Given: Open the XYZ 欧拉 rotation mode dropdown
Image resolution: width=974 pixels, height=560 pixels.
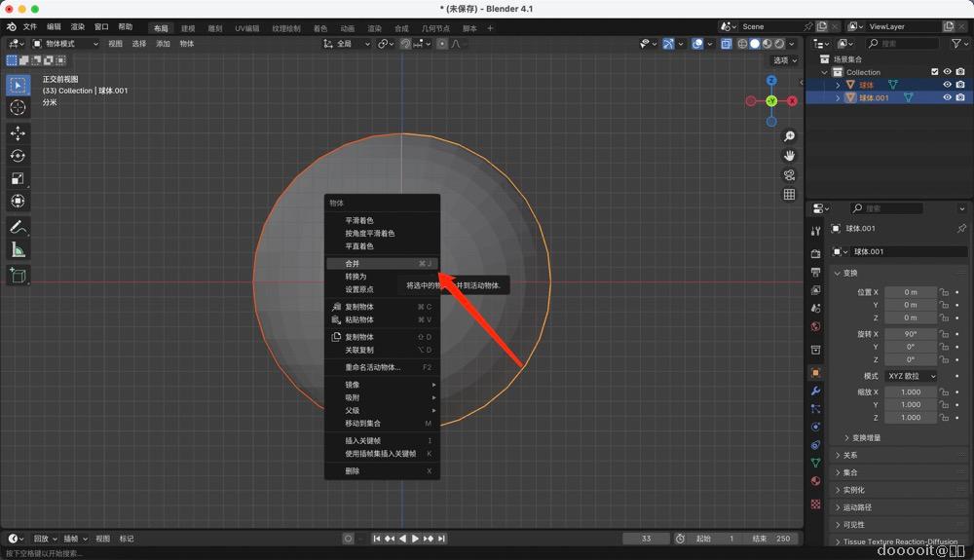Looking at the screenshot, I should tap(911, 376).
